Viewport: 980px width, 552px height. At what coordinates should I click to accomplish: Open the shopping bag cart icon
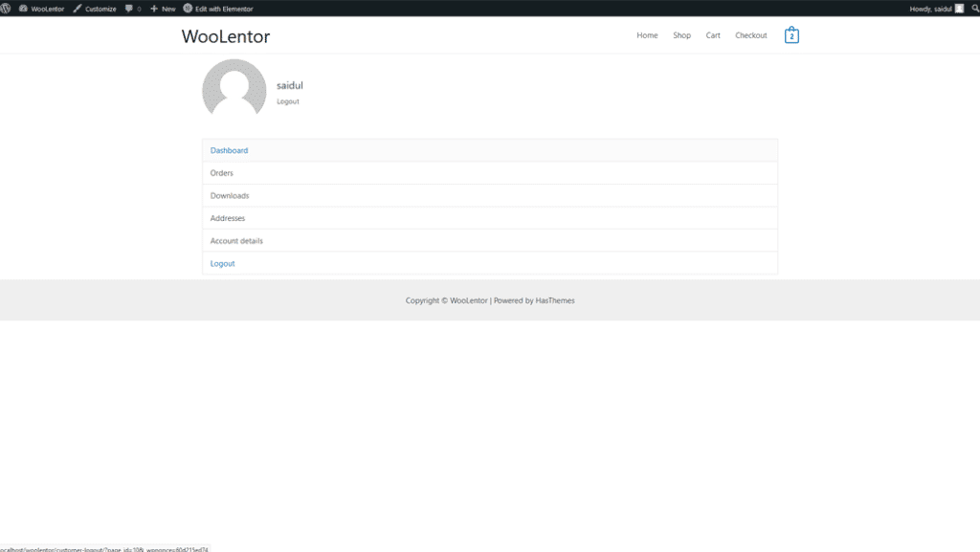[791, 35]
